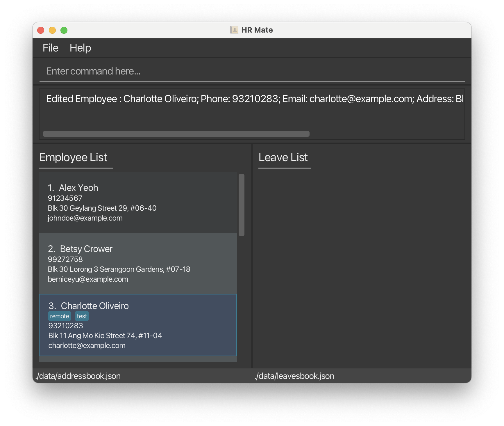504x426 pixels.
Task: Select the Charlotte Oliveiro employee name
Action: click(x=95, y=306)
